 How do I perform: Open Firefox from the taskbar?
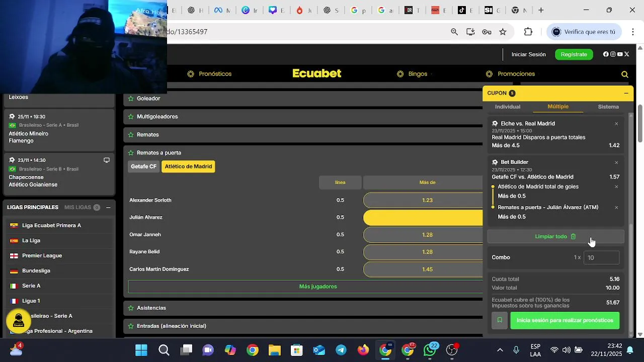point(363,350)
